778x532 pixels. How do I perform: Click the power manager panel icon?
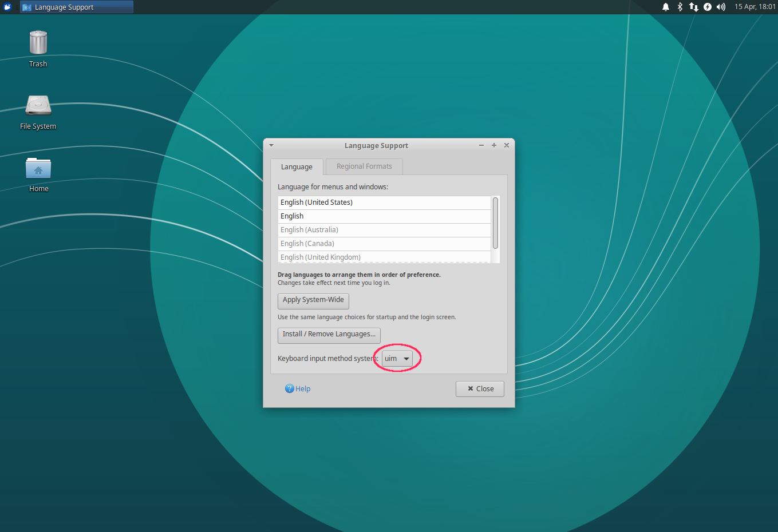(708, 7)
